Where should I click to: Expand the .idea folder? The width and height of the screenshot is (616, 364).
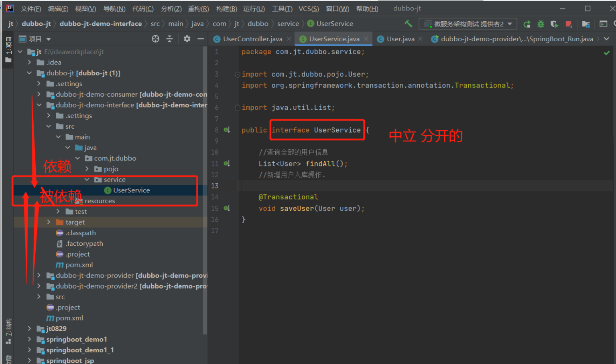(x=29, y=62)
